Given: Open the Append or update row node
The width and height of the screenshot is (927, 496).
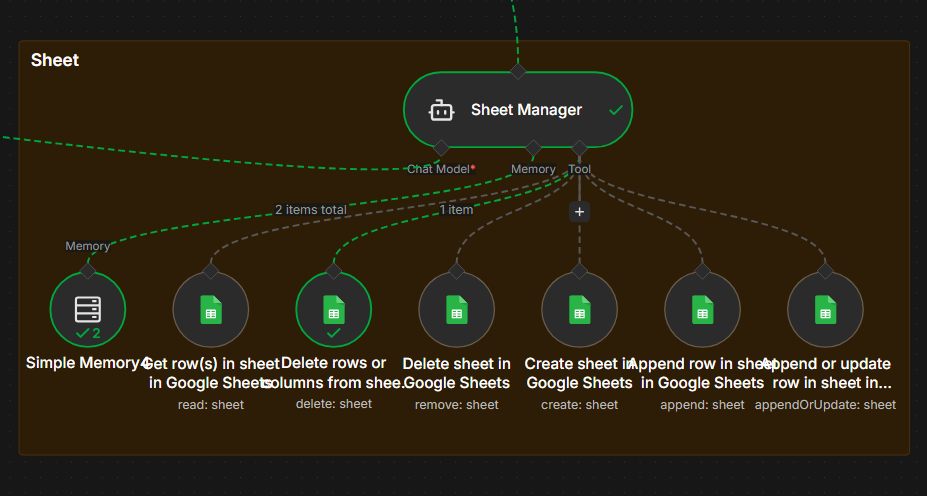Looking at the screenshot, I should 825,309.
